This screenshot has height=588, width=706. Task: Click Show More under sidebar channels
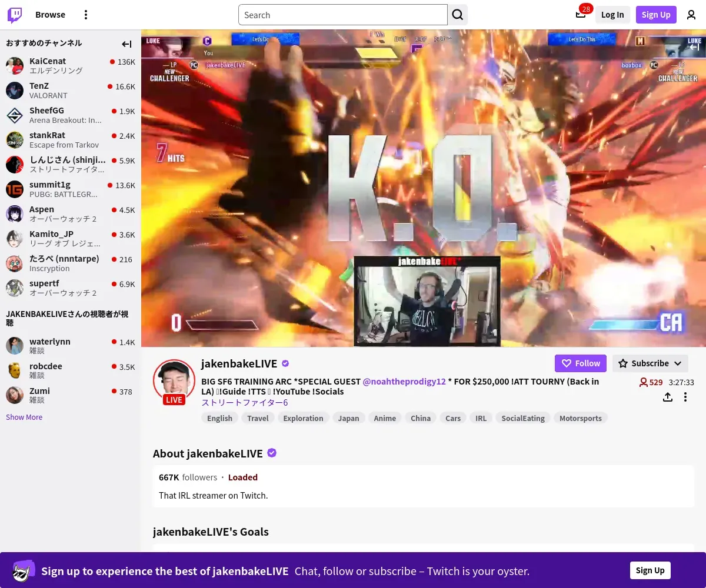[x=24, y=417]
